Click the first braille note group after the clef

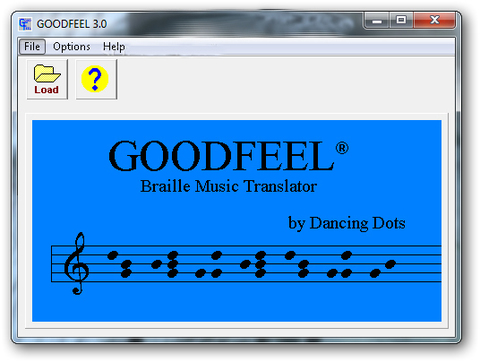click(x=120, y=264)
